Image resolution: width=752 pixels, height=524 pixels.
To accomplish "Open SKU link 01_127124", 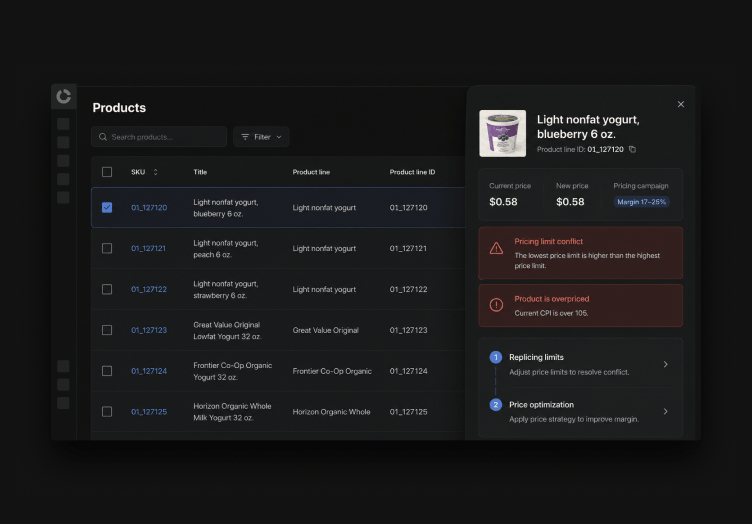I will [x=149, y=371].
